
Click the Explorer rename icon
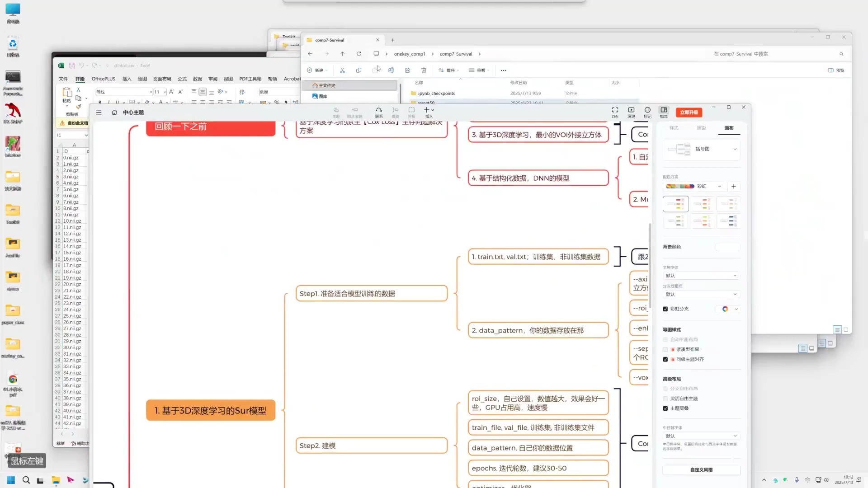391,70
